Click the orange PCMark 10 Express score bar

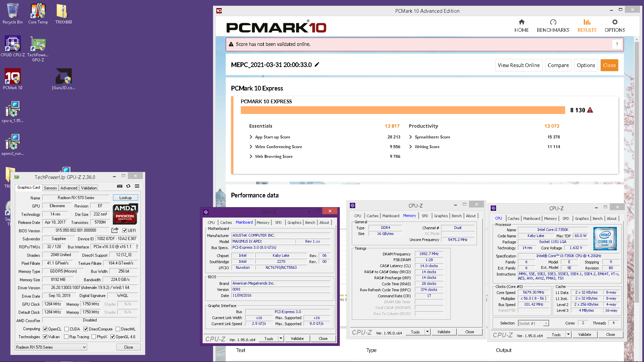pyautogui.click(x=403, y=110)
